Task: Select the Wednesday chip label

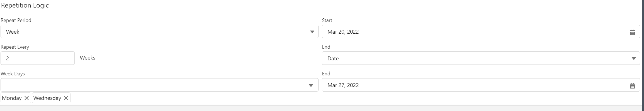Action: [x=47, y=98]
